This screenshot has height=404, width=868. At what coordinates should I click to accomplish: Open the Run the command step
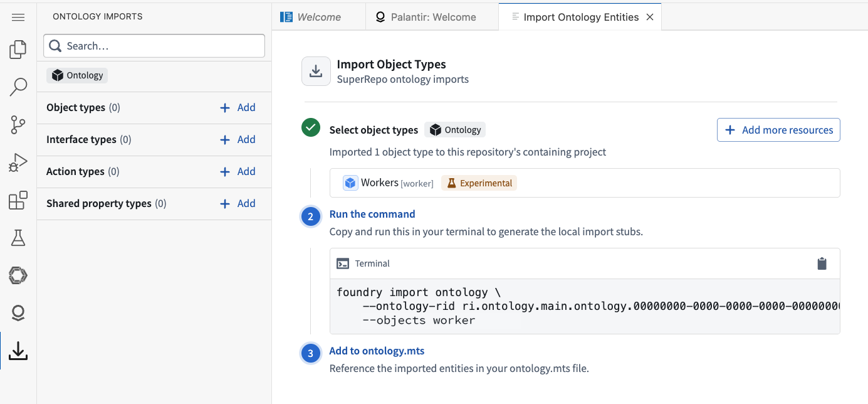[x=372, y=214]
